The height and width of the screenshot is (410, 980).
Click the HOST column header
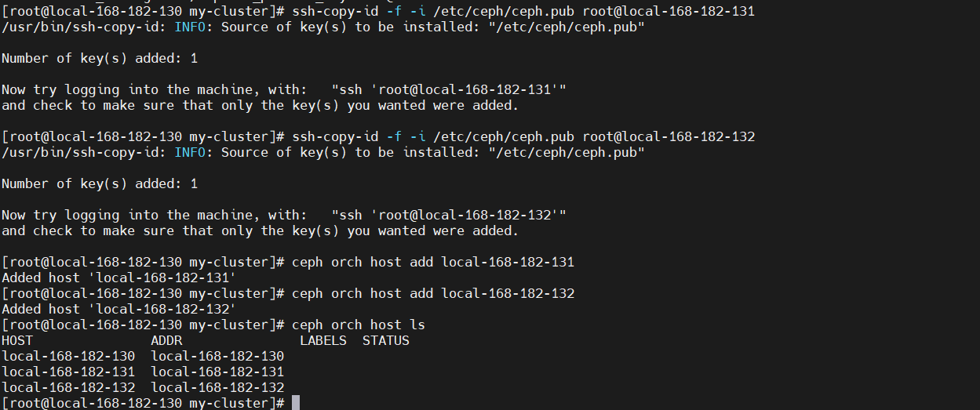coord(17,340)
